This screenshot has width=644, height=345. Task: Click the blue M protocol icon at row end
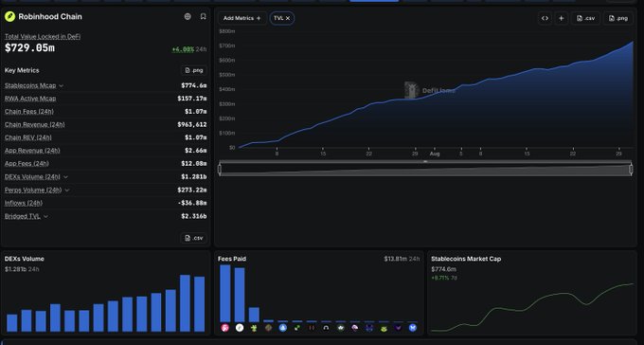(x=413, y=328)
